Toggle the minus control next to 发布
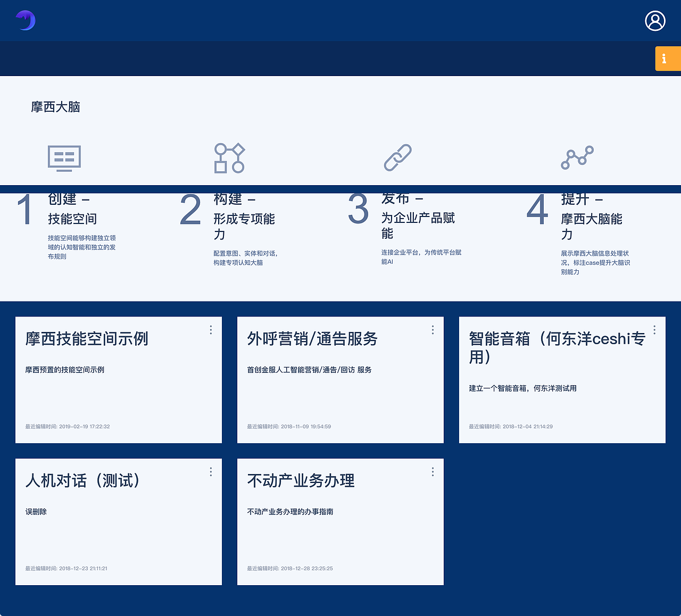The height and width of the screenshot is (616, 681). 420,198
